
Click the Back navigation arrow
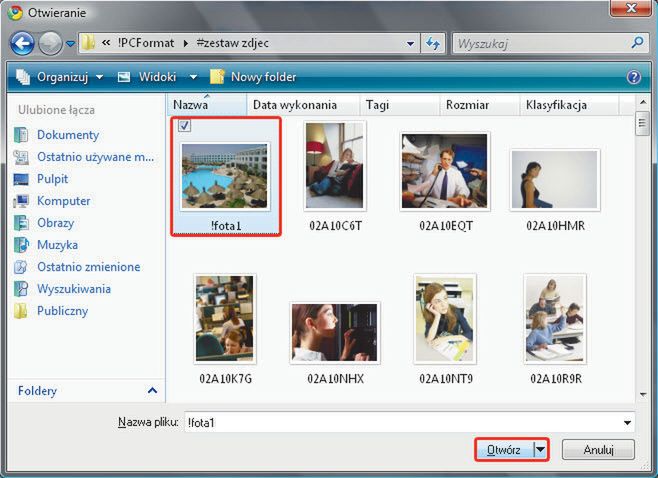[x=22, y=43]
